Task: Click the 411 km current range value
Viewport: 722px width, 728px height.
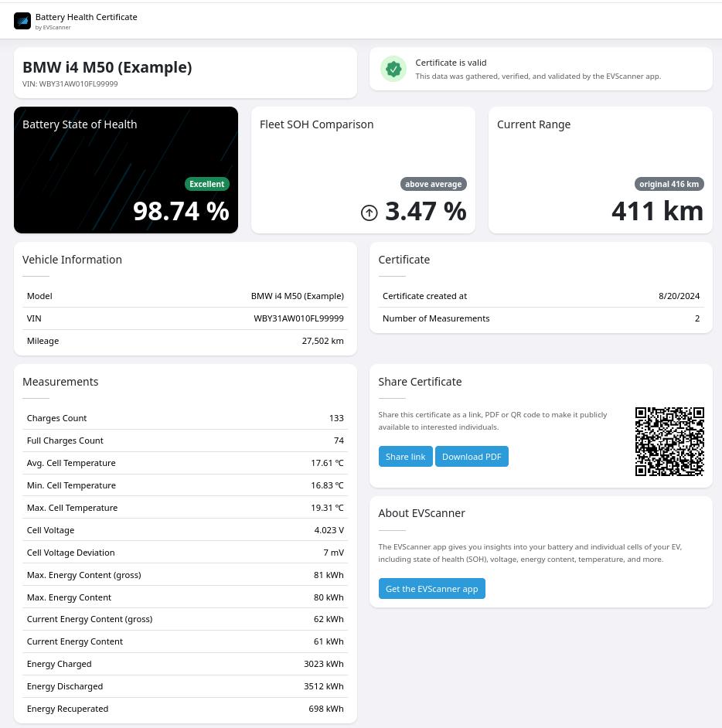Action: tap(658, 211)
